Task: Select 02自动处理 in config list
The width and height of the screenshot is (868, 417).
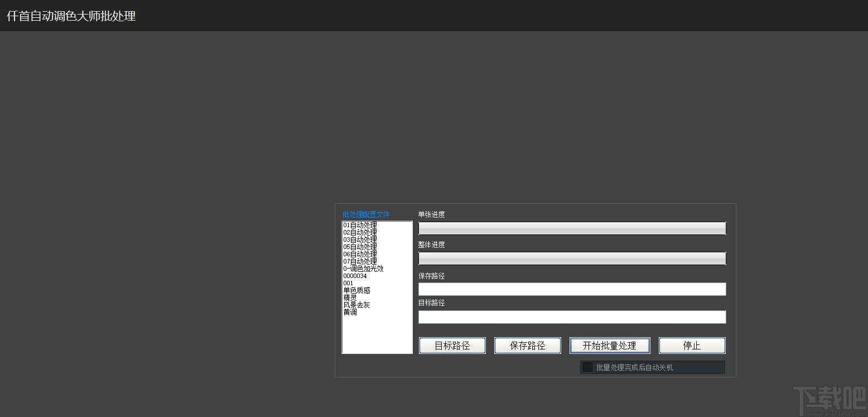Action: tap(360, 232)
